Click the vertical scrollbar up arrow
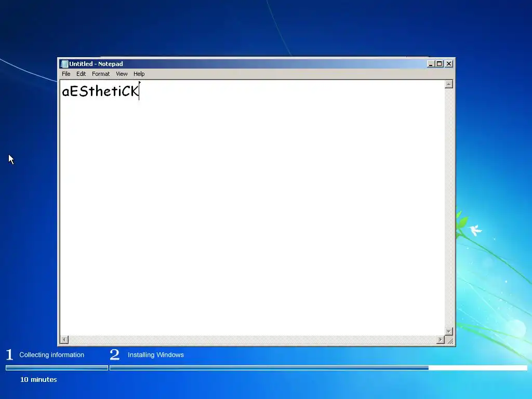The image size is (532, 399). click(448, 84)
